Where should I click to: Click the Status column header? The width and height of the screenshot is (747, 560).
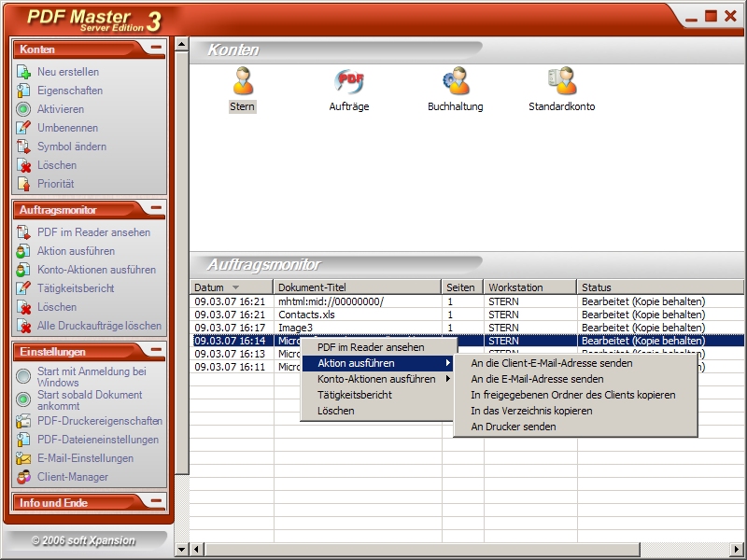660,287
